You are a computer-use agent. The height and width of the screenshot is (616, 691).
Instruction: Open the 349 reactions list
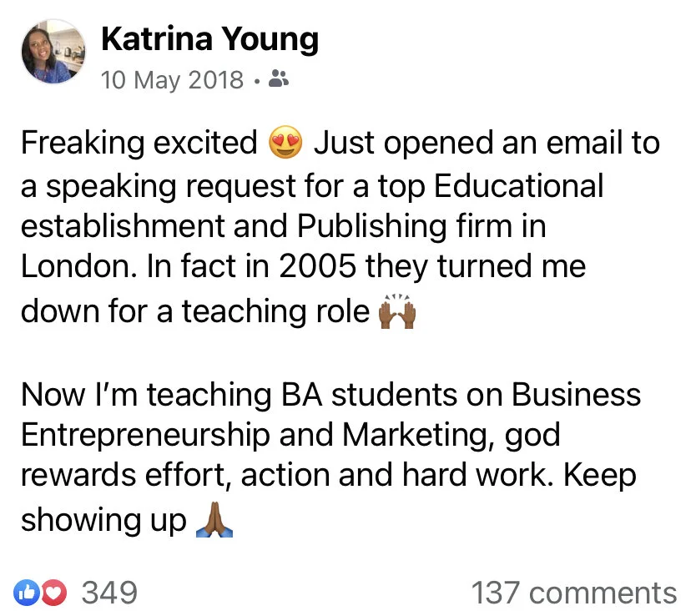[109, 593]
